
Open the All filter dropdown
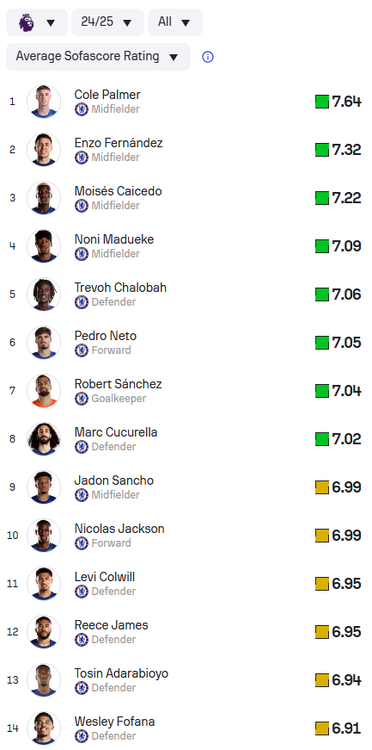click(175, 22)
